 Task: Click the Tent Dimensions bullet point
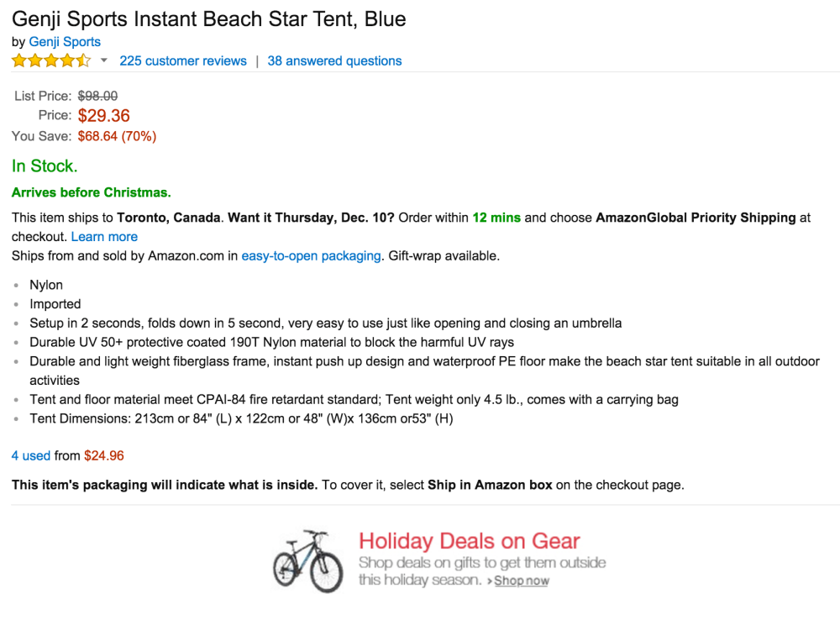click(241, 418)
